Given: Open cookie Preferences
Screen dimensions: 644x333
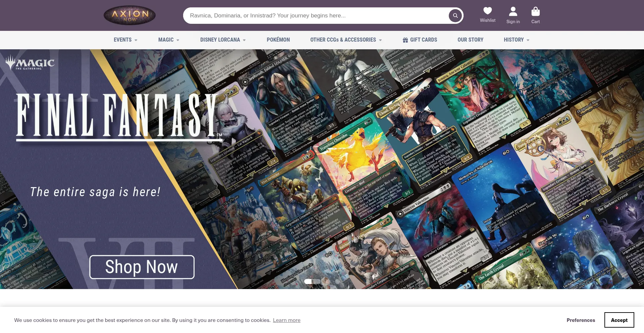Looking at the screenshot, I should [x=581, y=320].
